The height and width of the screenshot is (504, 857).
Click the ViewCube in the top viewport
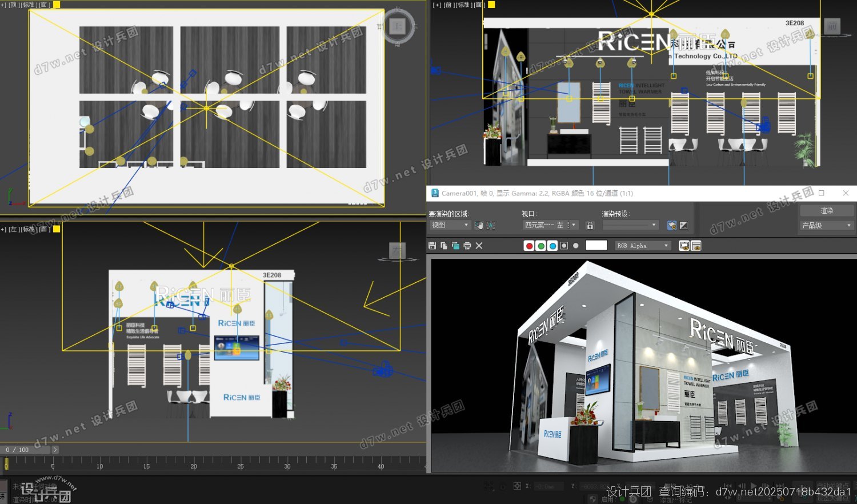[398, 26]
